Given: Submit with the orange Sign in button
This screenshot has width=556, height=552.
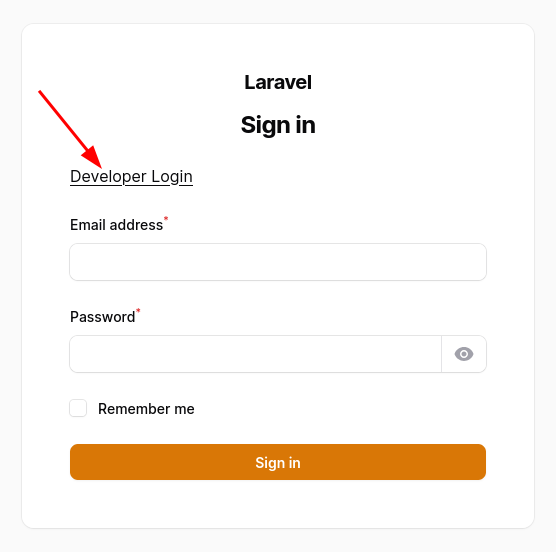Looking at the screenshot, I should 278,462.
